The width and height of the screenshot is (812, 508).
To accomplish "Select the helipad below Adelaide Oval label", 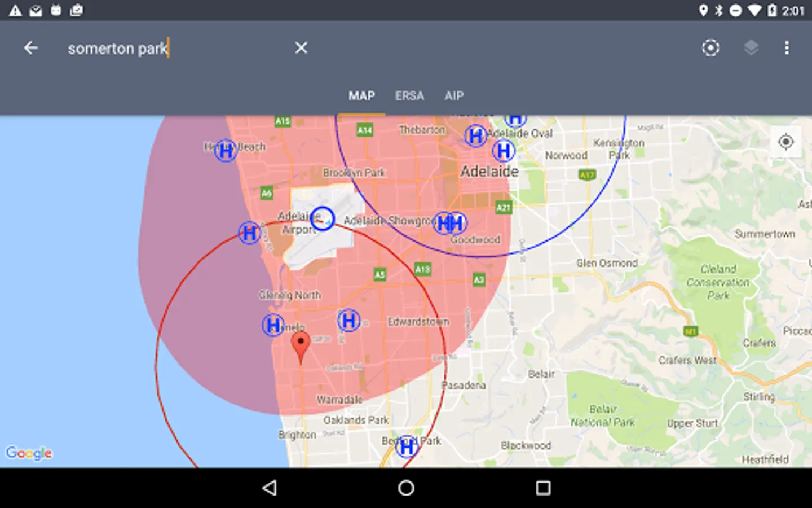I will [x=504, y=151].
